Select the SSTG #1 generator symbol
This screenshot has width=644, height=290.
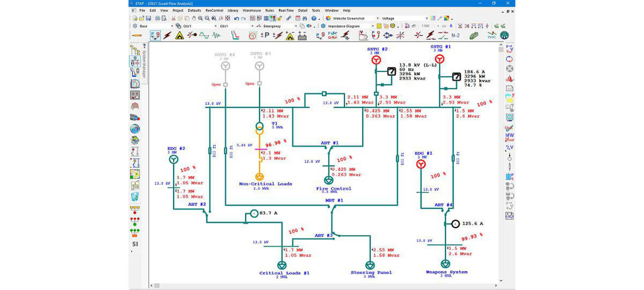(x=439, y=59)
